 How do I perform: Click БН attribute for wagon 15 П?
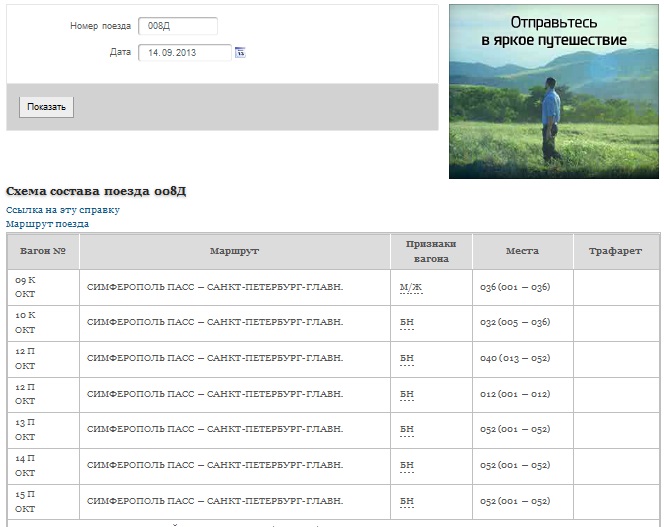406,502
